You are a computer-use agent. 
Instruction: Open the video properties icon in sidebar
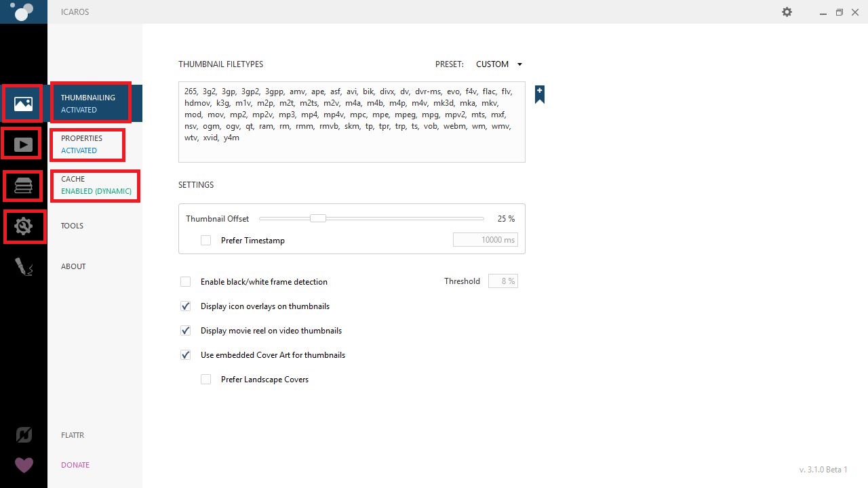tap(23, 144)
